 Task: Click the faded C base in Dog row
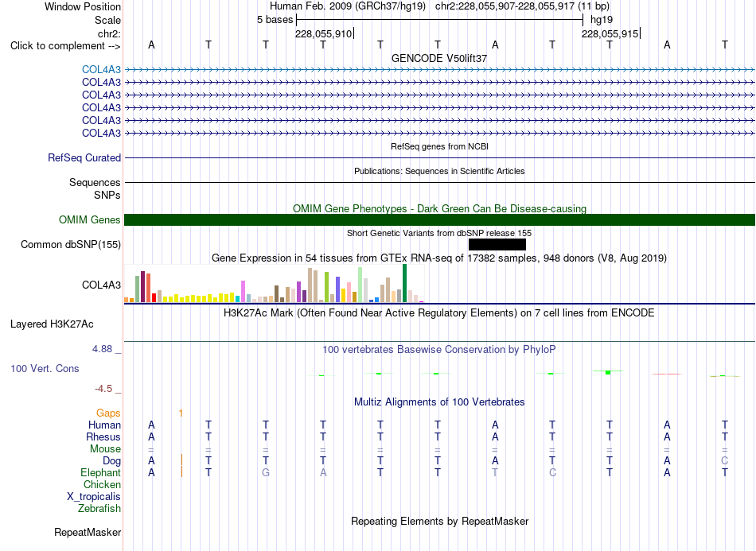click(x=725, y=461)
